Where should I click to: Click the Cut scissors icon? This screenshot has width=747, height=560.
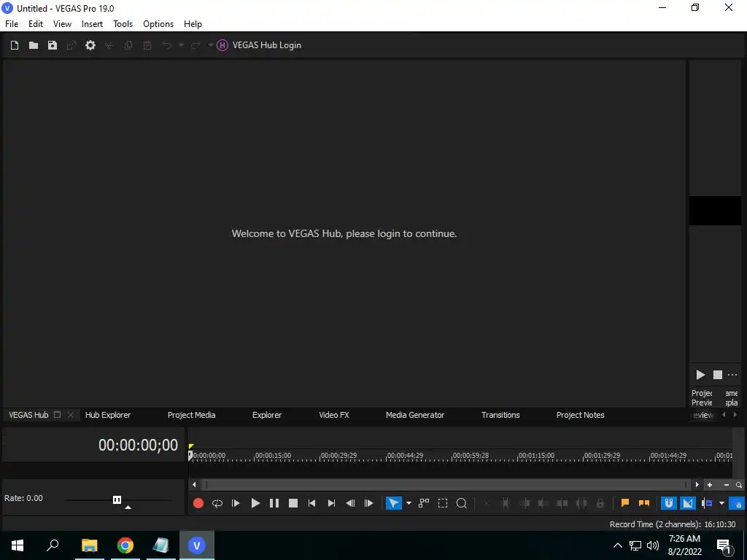pos(109,45)
